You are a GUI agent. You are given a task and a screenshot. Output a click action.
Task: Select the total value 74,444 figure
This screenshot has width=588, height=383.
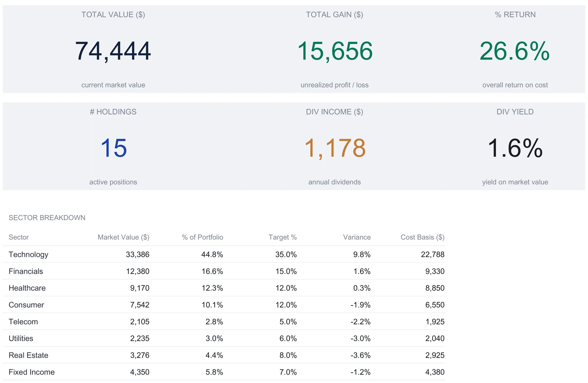coord(113,51)
